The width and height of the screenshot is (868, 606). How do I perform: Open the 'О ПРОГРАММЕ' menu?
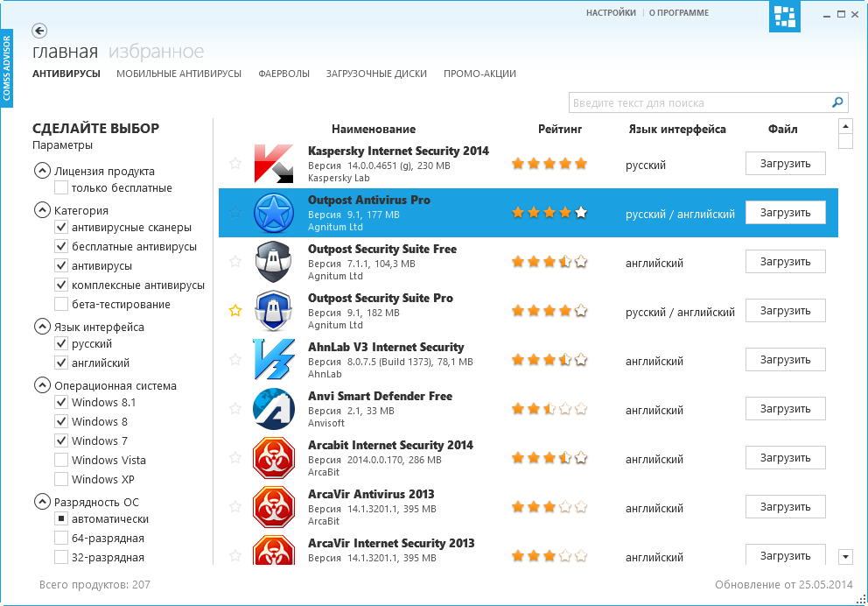pos(679,13)
